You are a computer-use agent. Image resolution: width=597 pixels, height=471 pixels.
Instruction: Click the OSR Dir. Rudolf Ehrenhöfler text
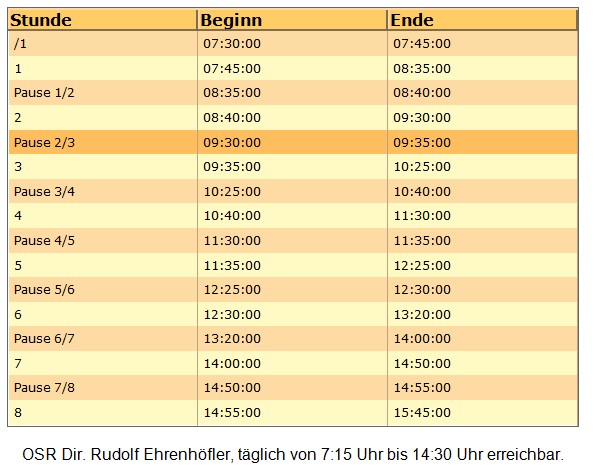126,455
